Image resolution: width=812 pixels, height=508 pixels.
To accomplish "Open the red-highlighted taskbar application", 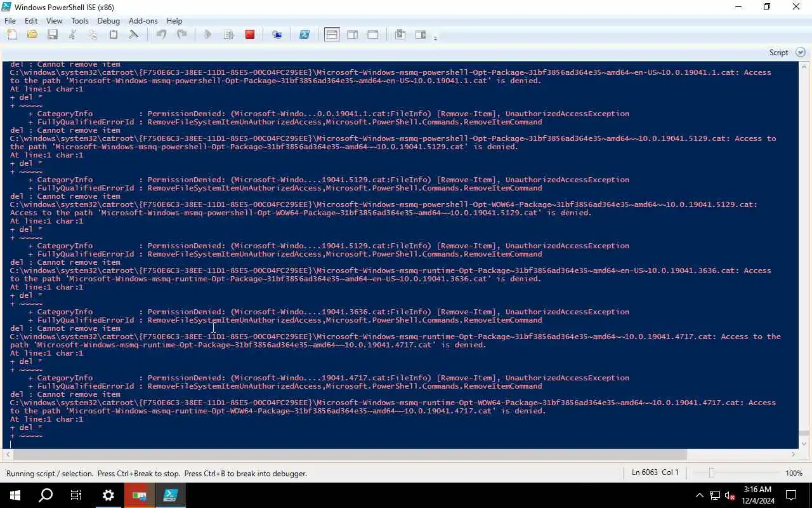I will click(139, 495).
